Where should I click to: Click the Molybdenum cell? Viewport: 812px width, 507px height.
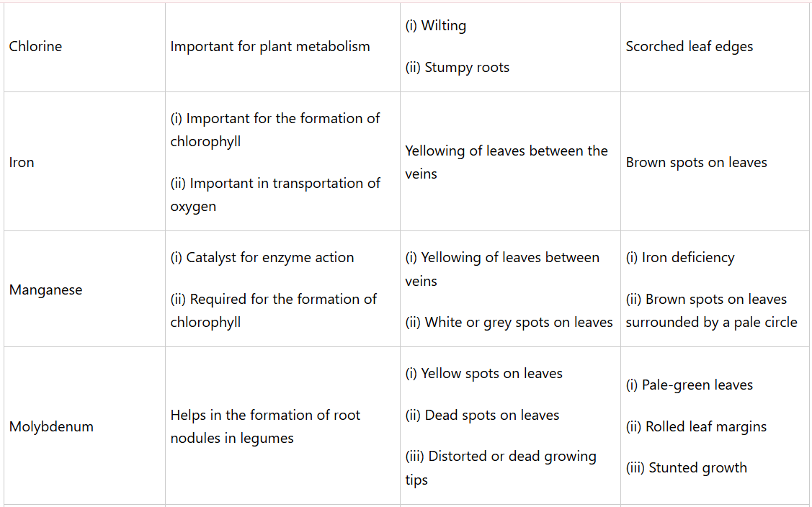pyautogui.click(x=51, y=427)
